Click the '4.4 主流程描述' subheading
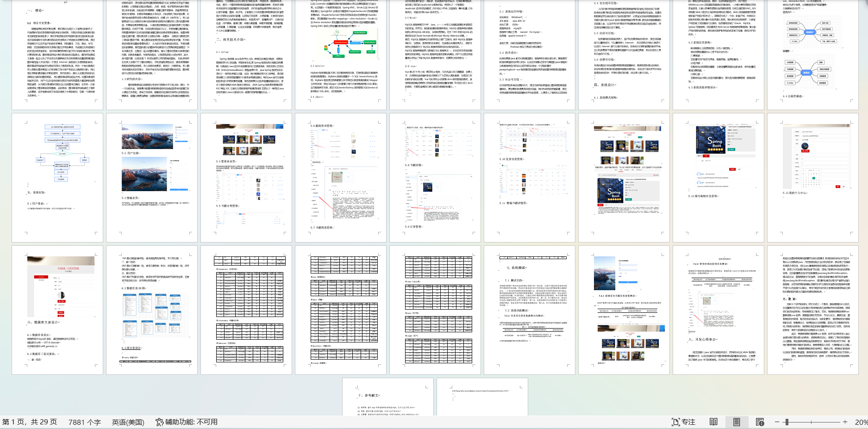This screenshot has width=868, height=429. pos(792,96)
